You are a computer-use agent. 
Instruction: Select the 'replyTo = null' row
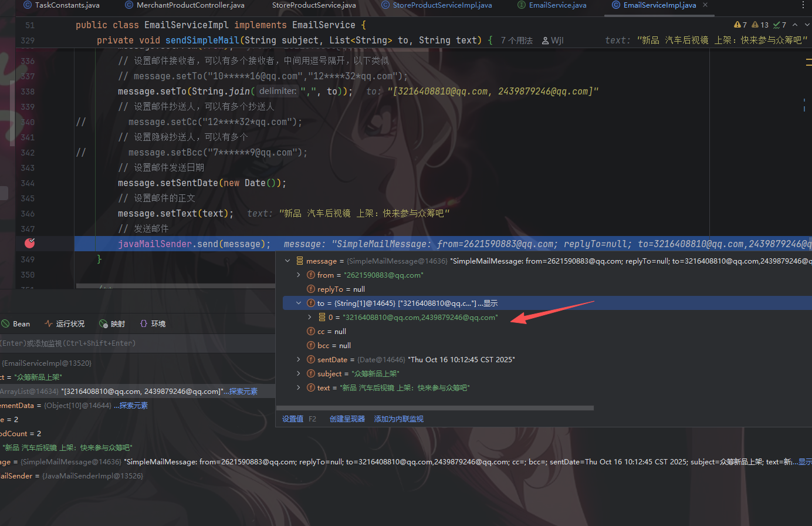pos(544,289)
